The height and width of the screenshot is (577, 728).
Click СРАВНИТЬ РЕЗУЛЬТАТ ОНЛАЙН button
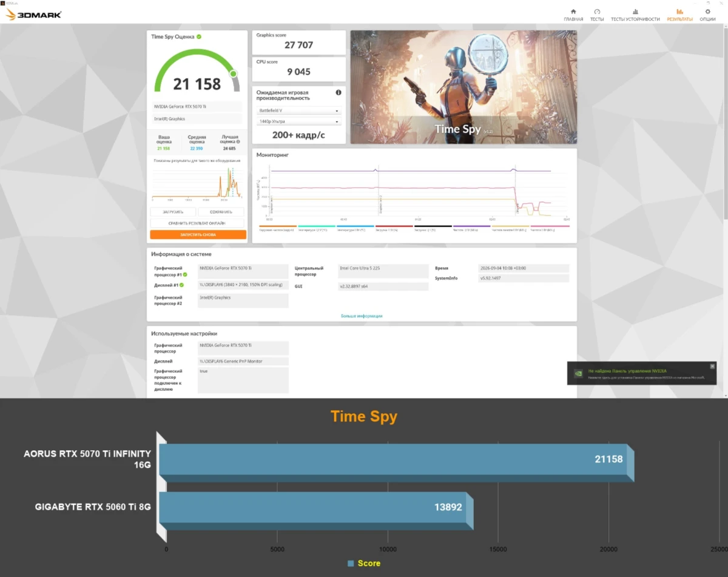coord(197,223)
